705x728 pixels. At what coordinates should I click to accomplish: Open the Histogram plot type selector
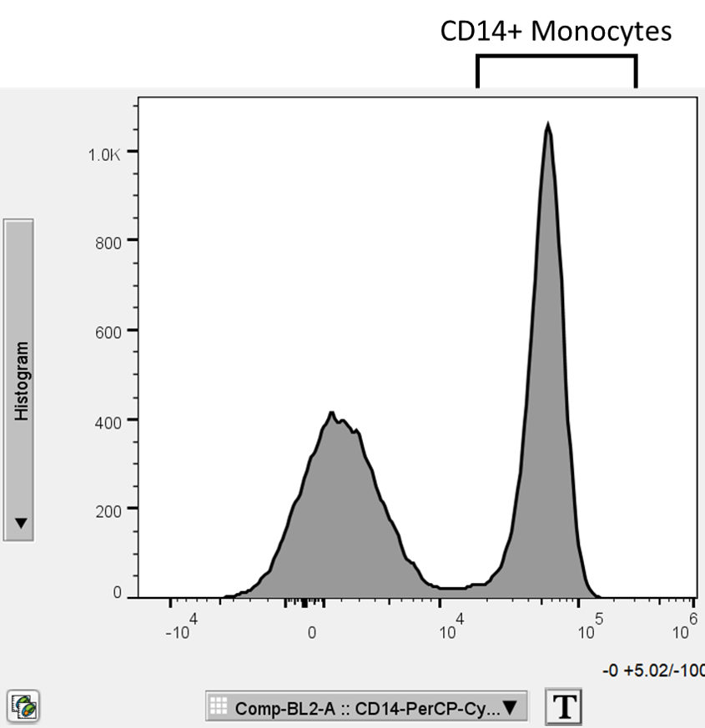click(19, 379)
